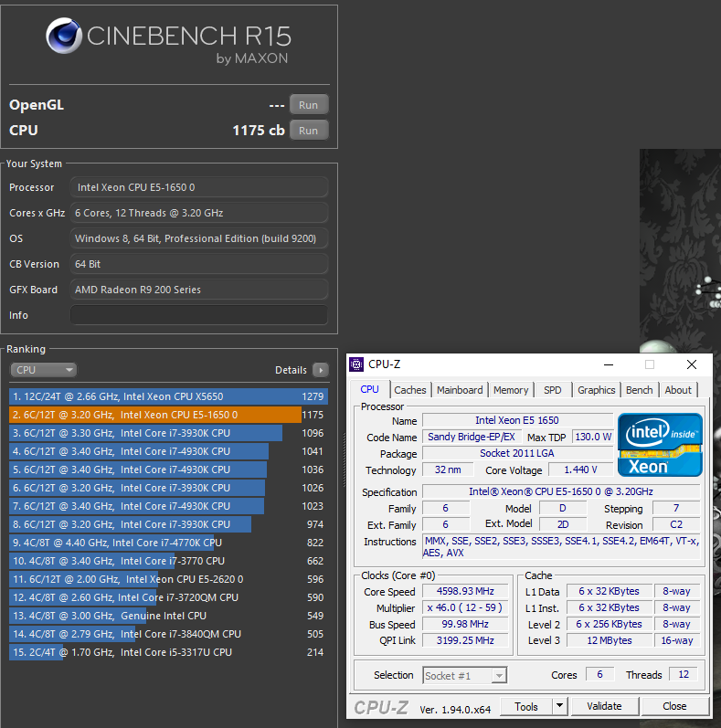Run the CPU benchmark
Image resolution: width=721 pixels, height=728 pixels.
pyautogui.click(x=308, y=131)
